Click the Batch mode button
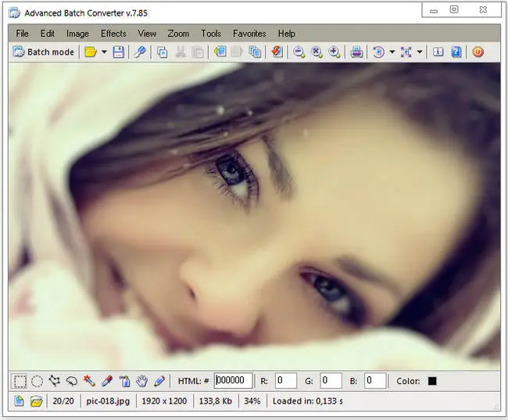This screenshot has width=508, height=420. coord(45,52)
